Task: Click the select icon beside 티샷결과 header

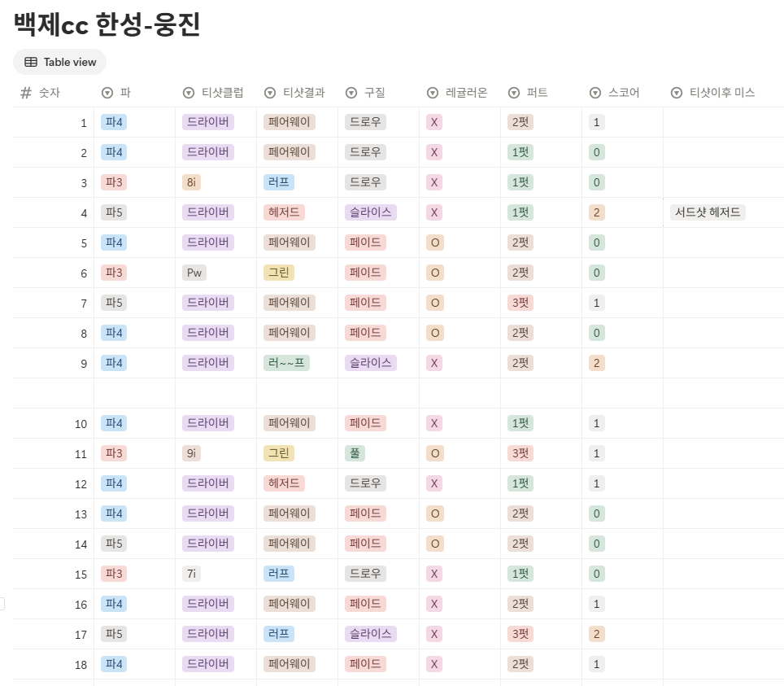Action: (x=270, y=93)
